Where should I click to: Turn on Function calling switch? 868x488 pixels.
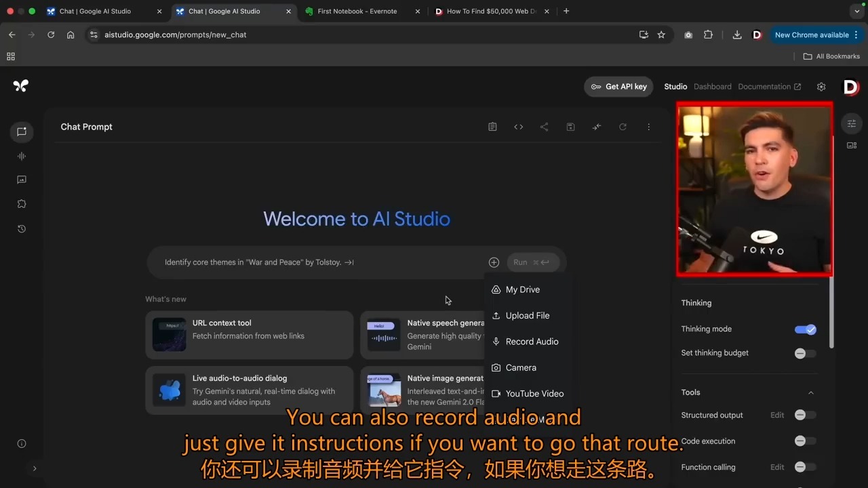pos(806,467)
